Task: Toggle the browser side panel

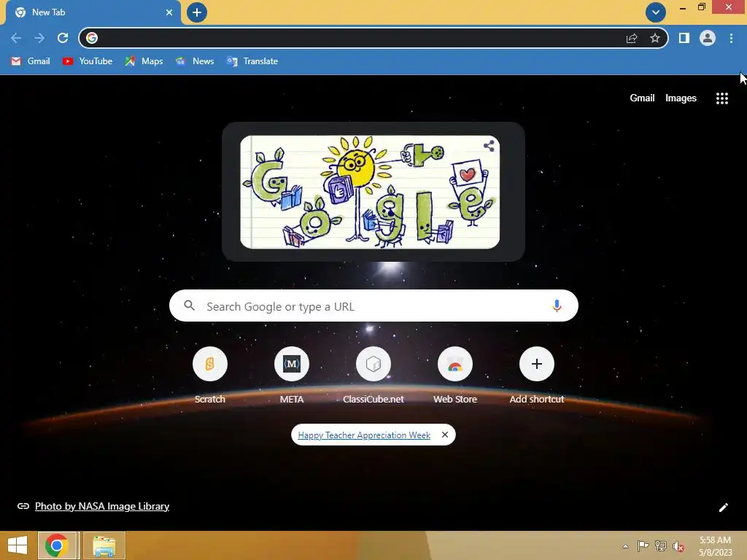Action: (684, 38)
